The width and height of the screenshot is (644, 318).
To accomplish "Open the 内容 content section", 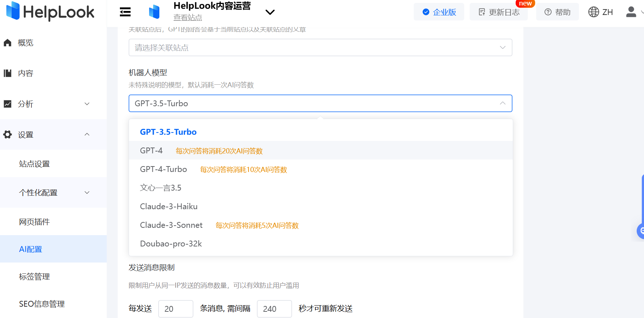I will [26, 73].
